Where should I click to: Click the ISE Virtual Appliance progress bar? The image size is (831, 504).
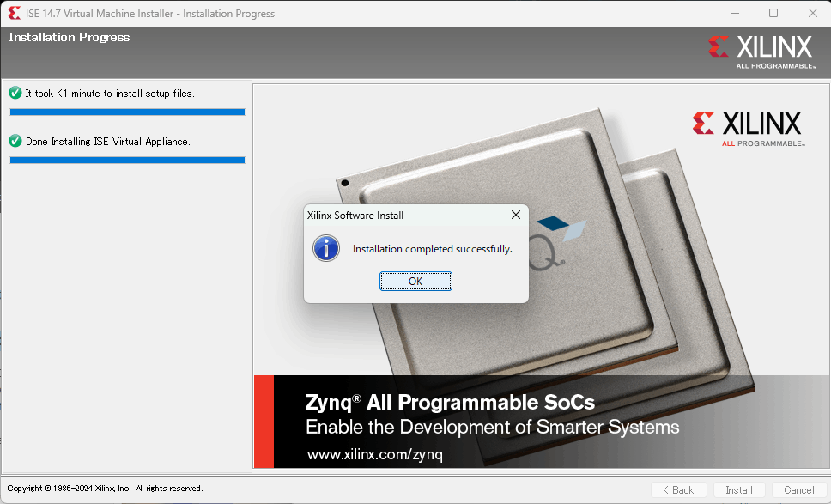click(127, 160)
